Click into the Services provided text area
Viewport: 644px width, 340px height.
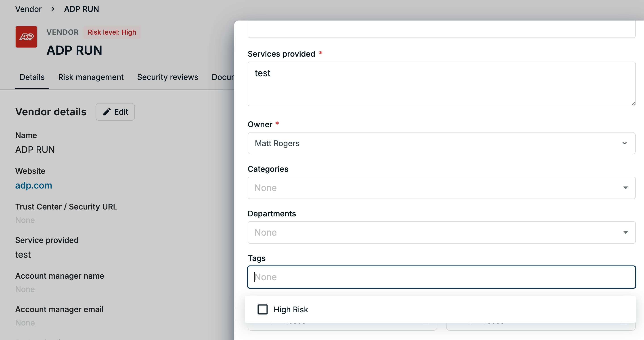[441, 84]
